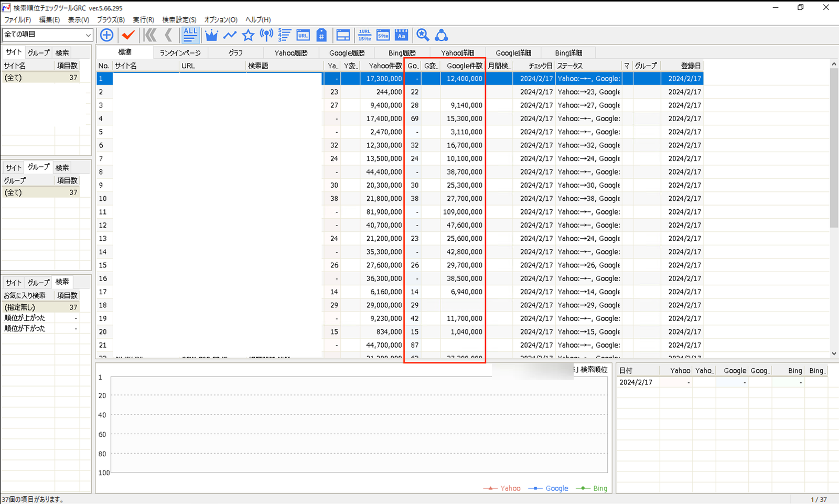Sort by the Yahoo件数 column header
839x504 pixels.
(x=382, y=66)
